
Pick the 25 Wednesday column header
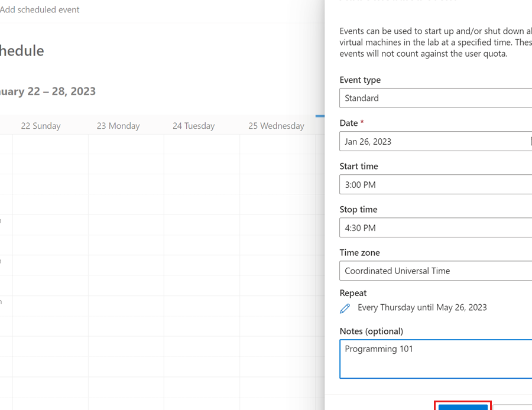pos(276,126)
